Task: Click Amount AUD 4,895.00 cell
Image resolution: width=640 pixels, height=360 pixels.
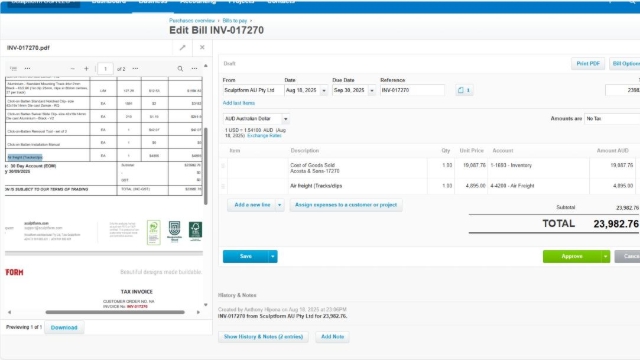Action: [612, 186]
